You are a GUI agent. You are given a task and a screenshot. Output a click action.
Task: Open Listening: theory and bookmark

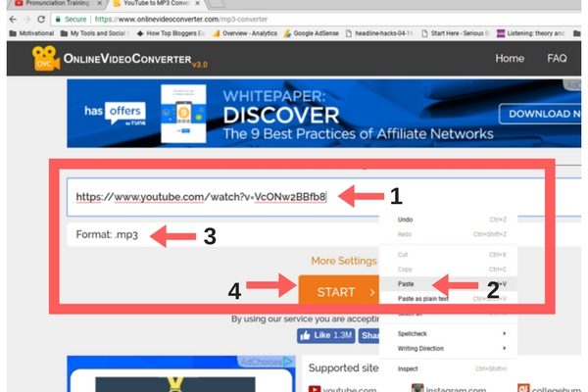(x=530, y=33)
